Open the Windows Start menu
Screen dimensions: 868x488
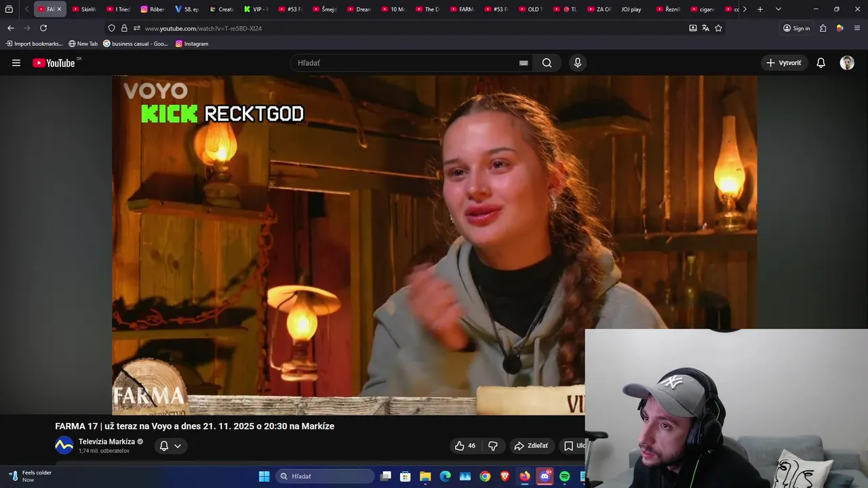tap(264, 476)
